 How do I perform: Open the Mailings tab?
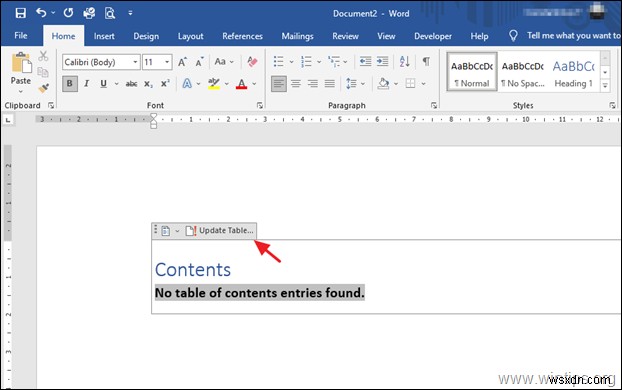[298, 36]
